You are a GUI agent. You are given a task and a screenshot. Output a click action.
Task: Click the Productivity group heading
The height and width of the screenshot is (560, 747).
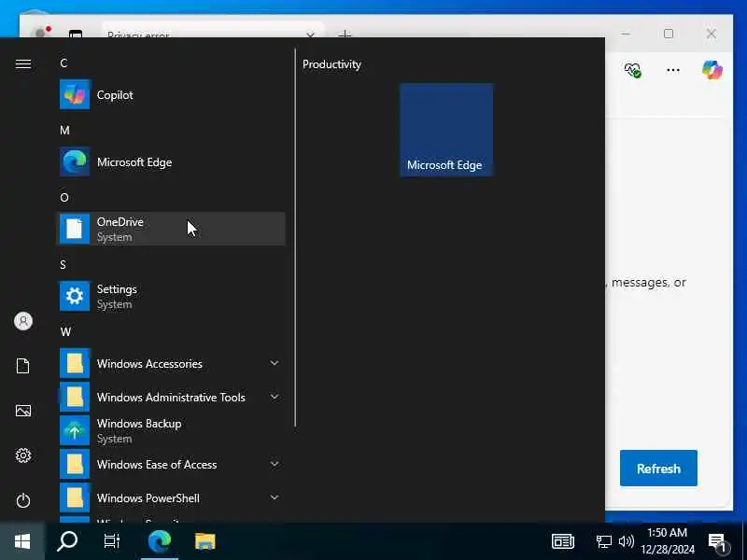[331, 64]
